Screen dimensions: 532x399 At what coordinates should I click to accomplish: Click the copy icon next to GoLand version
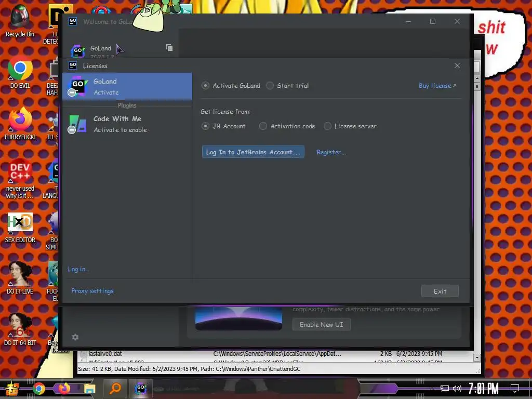(x=169, y=48)
